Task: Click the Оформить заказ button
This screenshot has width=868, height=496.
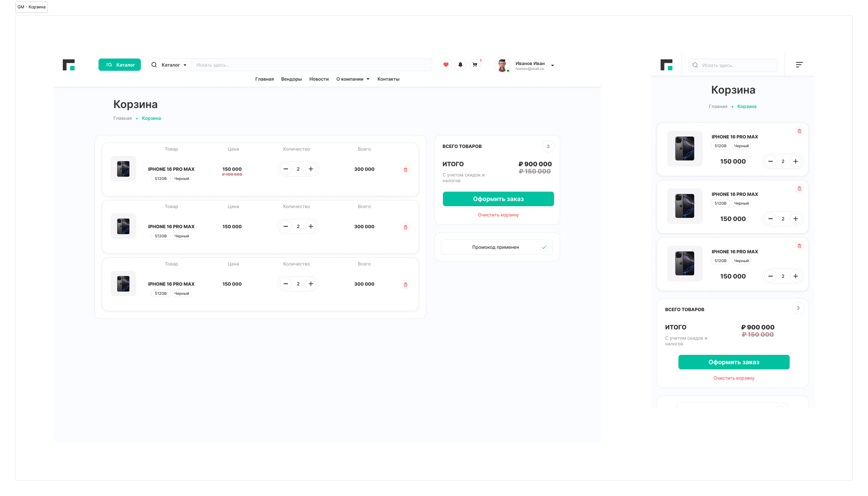Action: click(498, 199)
